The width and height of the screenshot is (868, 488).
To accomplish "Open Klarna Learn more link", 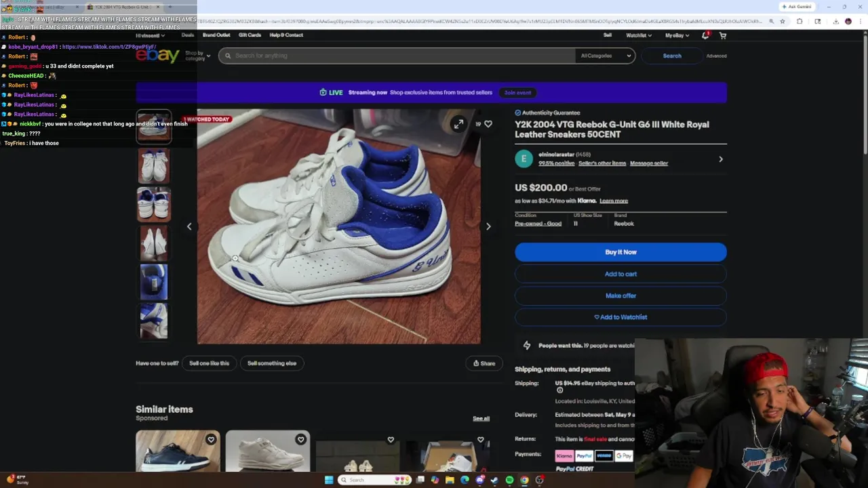I will (x=614, y=201).
